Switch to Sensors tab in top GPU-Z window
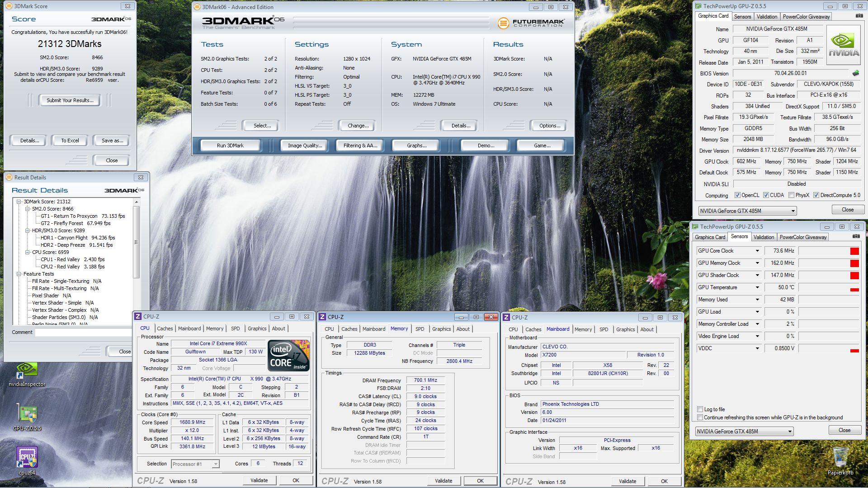Image resolution: width=868 pixels, height=488 pixels. pyautogui.click(x=742, y=17)
